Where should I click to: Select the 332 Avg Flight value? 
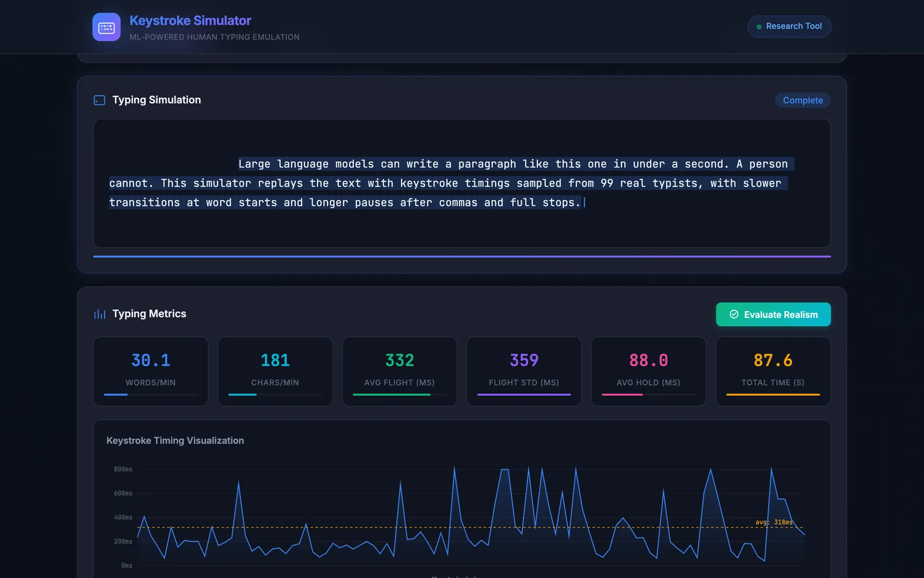(399, 360)
